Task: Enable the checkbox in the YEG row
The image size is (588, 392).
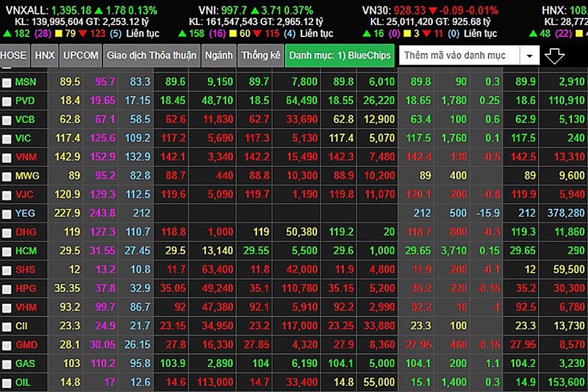Action: [7, 215]
